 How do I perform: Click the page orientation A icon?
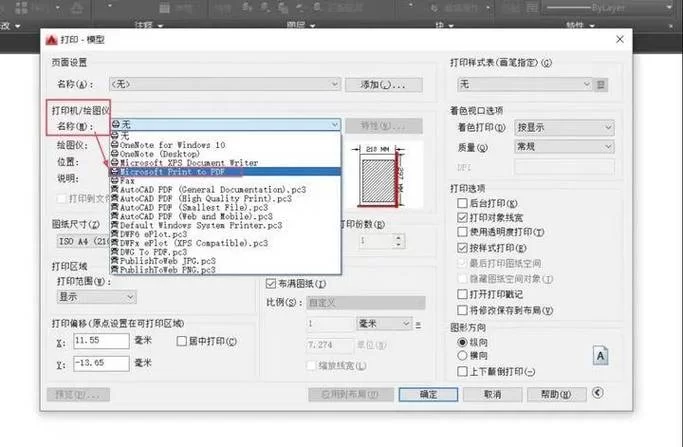click(600, 356)
